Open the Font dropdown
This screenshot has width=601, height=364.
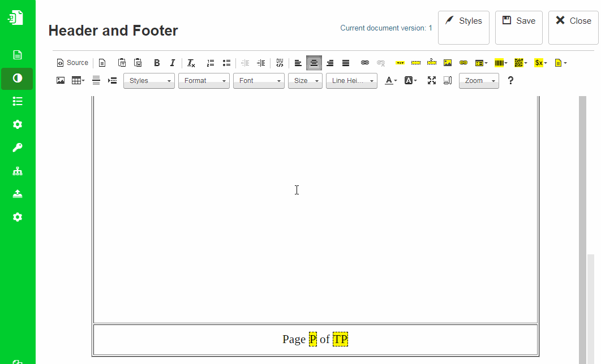pyautogui.click(x=259, y=81)
